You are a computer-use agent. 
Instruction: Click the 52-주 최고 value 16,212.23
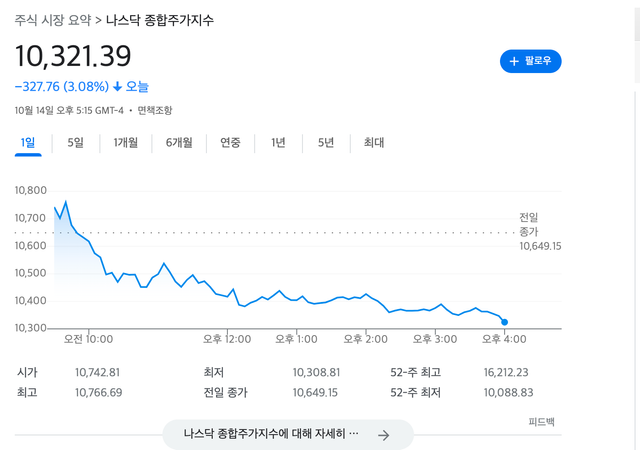[506, 372]
